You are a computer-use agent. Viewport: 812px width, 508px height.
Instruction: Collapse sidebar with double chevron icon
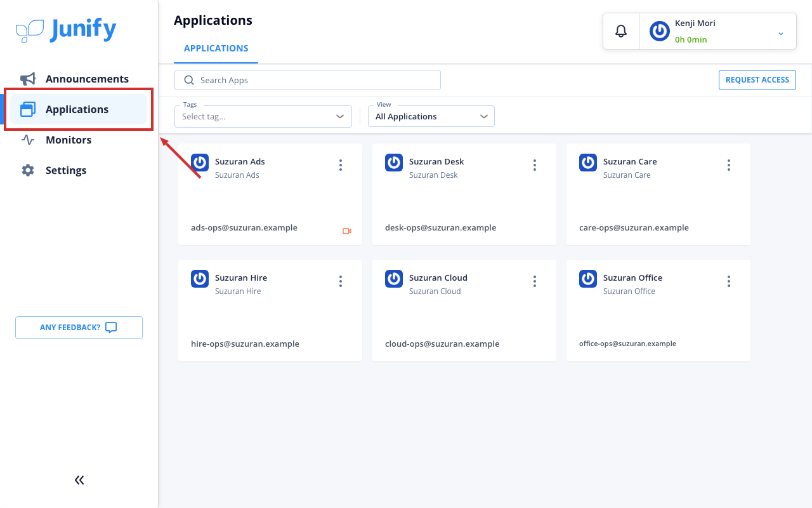tap(79, 480)
